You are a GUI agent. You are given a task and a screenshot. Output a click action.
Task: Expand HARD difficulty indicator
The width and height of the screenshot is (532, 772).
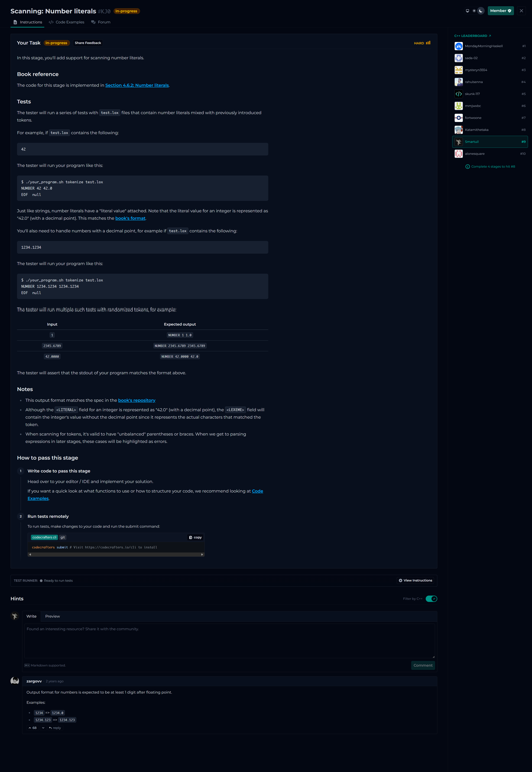[422, 43]
